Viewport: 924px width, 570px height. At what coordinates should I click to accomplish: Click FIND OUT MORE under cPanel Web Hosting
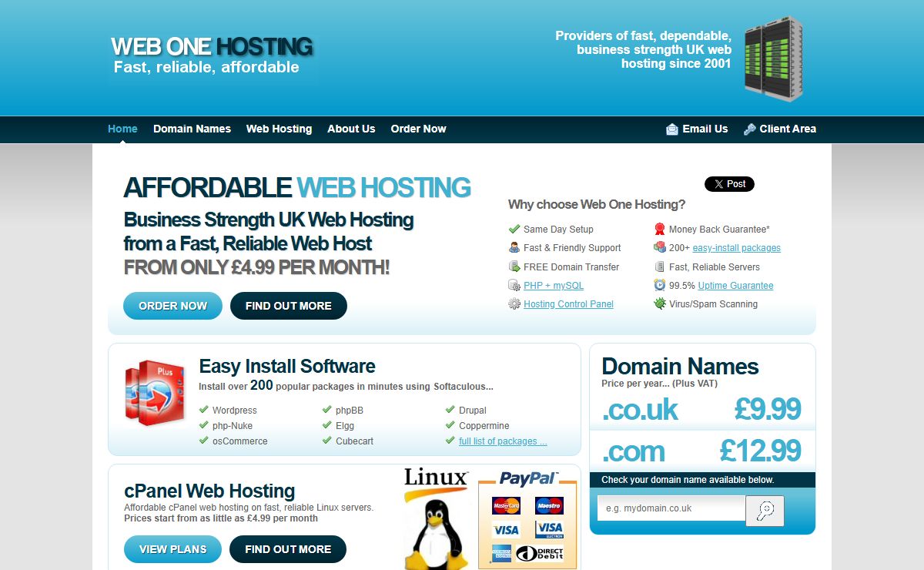click(288, 549)
